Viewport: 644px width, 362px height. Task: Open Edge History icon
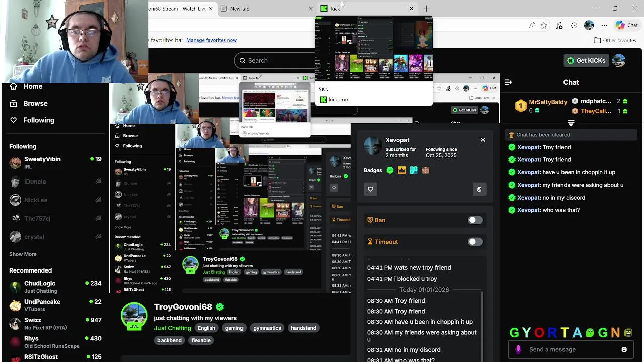(x=574, y=25)
